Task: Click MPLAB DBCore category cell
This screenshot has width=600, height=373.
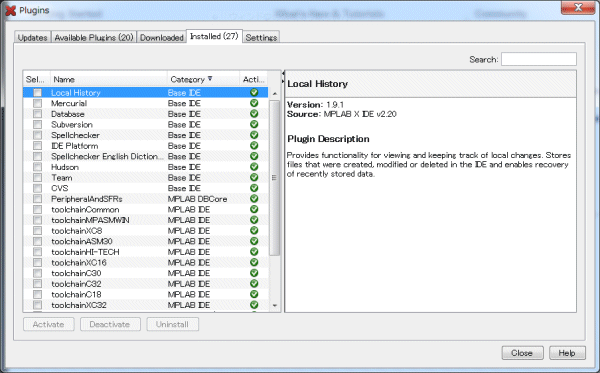Action: point(197,199)
